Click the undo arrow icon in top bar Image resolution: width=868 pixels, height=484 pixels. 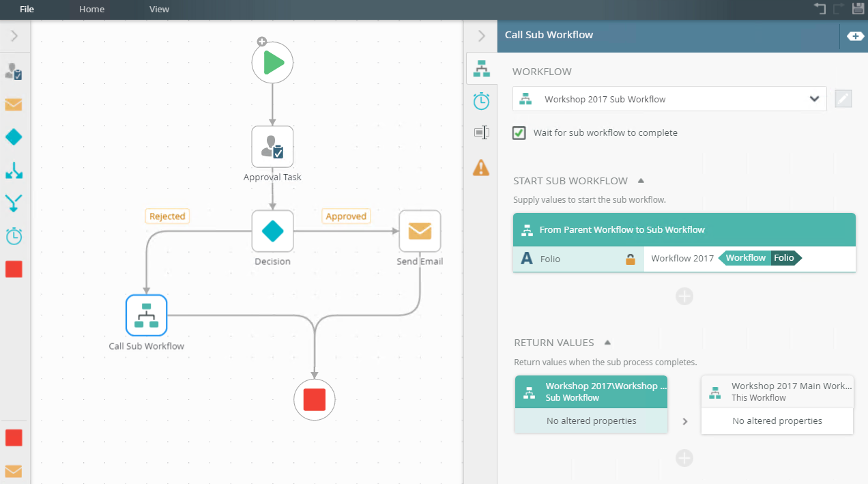[x=820, y=9]
